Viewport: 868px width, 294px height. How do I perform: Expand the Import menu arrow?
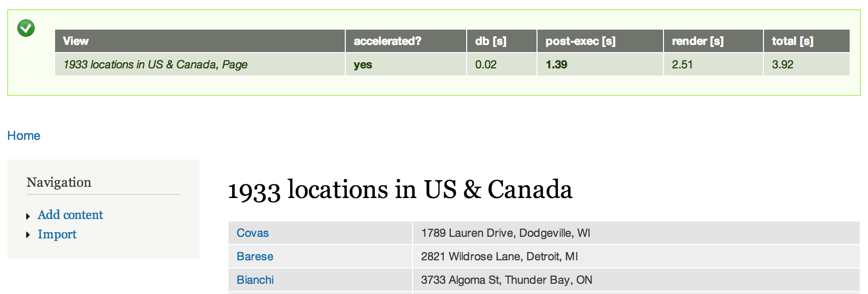pos(28,235)
